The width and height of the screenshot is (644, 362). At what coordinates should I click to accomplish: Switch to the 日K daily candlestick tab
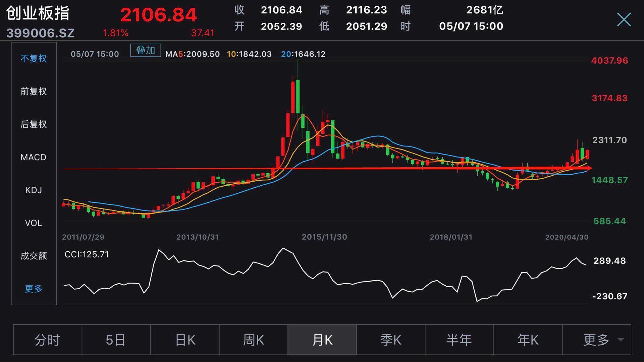pyautogui.click(x=184, y=340)
